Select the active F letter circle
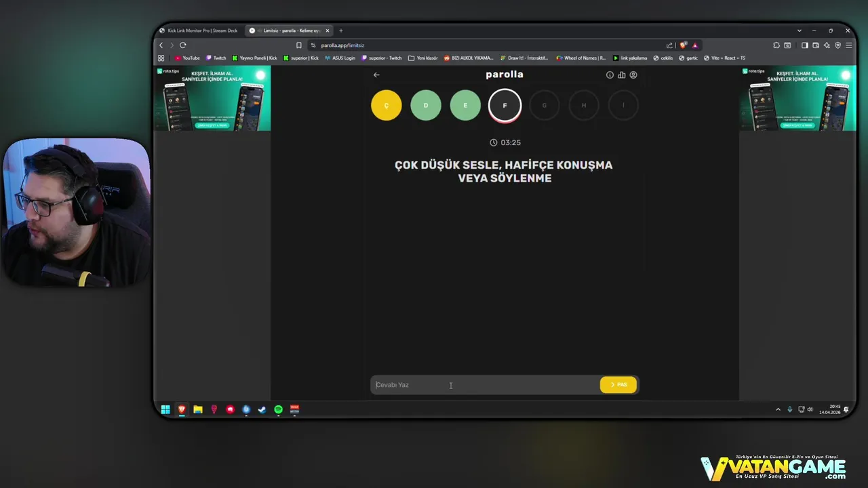 pyautogui.click(x=505, y=106)
